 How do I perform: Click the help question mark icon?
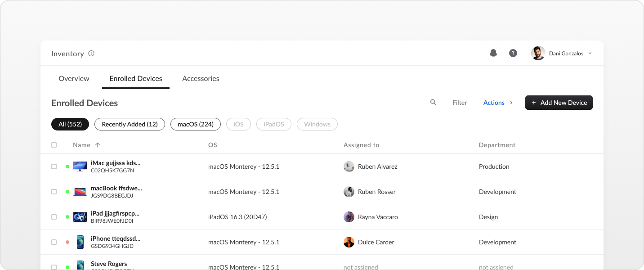pos(513,53)
